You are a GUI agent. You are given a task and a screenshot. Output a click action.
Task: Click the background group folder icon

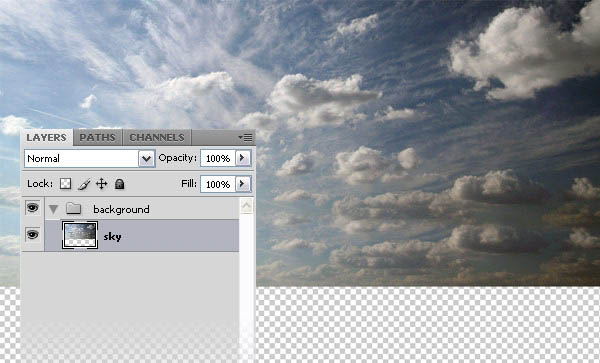[x=73, y=208]
